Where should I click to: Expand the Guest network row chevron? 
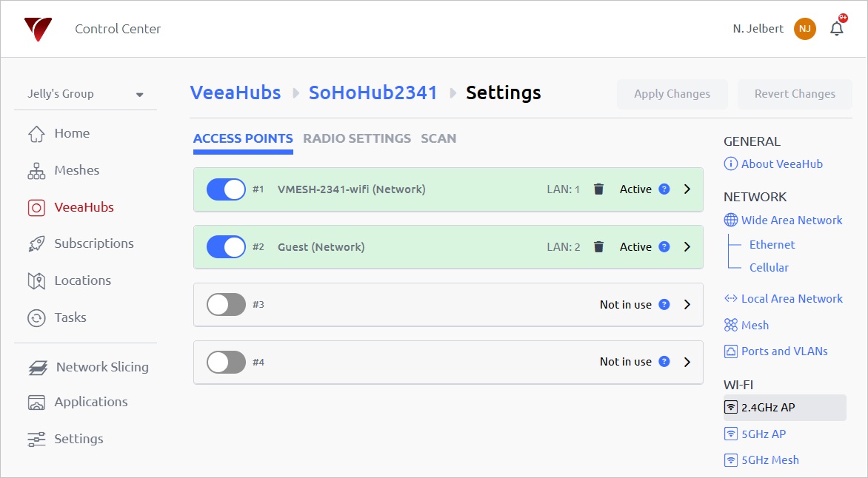pos(687,246)
